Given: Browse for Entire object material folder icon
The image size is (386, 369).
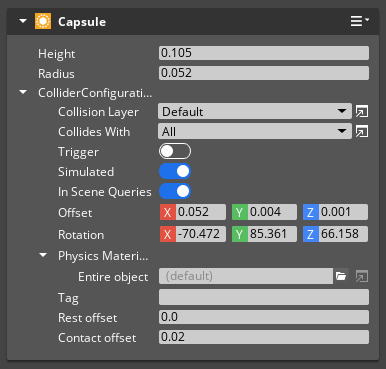Looking at the screenshot, I should (341, 276).
